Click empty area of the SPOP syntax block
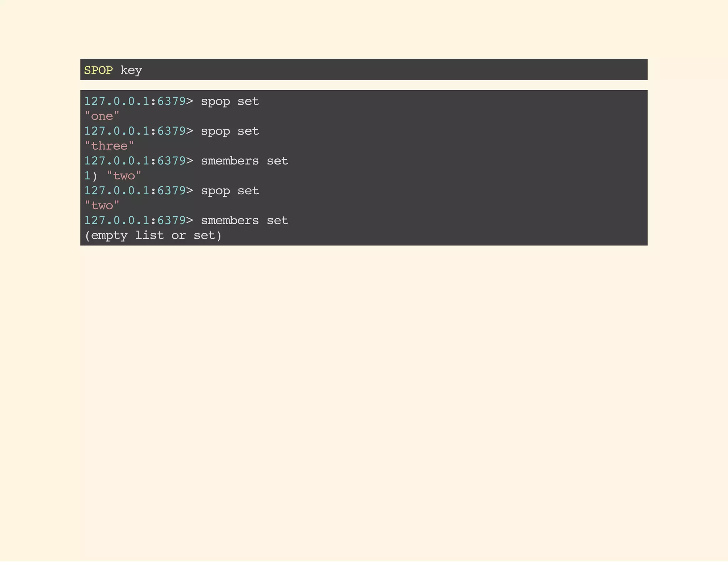Screen dimensions: 728x562 pyautogui.click(x=391, y=70)
